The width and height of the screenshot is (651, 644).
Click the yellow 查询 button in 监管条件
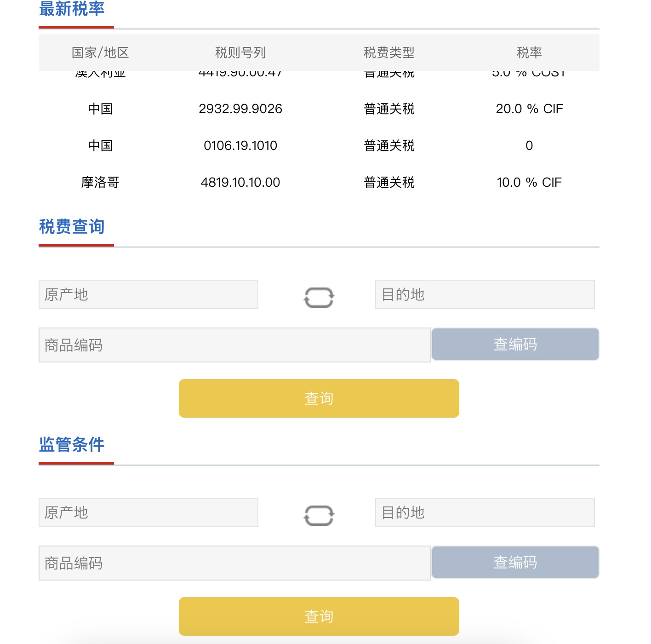319,616
